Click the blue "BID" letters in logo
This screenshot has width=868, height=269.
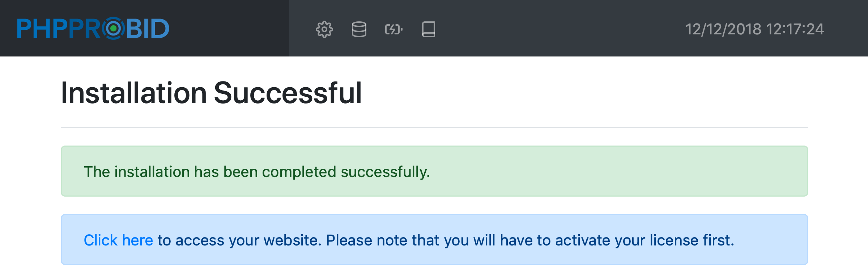[148, 29]
